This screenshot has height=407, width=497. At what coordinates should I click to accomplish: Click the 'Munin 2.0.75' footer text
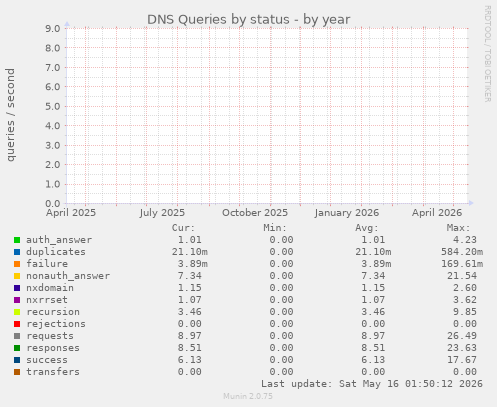248,396
